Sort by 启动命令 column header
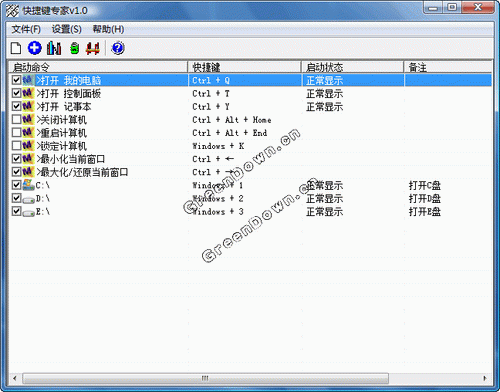This screenshot has height=392, width=500. 98,67
